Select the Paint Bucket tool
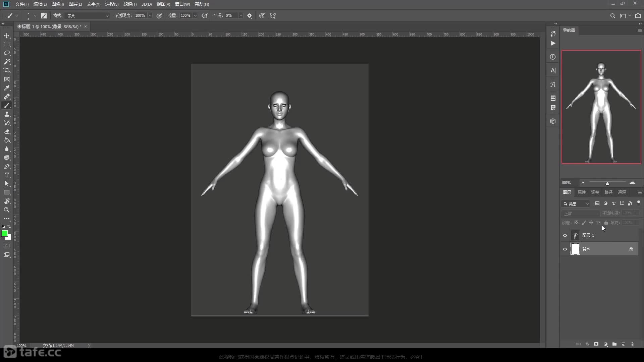 (x=7, y=140)
